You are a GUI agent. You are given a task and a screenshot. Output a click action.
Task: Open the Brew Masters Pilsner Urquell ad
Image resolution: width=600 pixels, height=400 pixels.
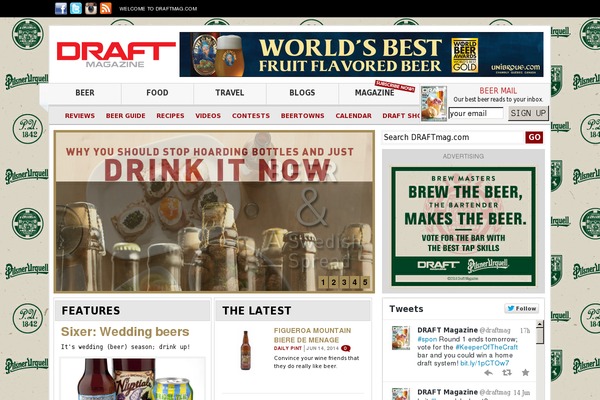point(463,226)
